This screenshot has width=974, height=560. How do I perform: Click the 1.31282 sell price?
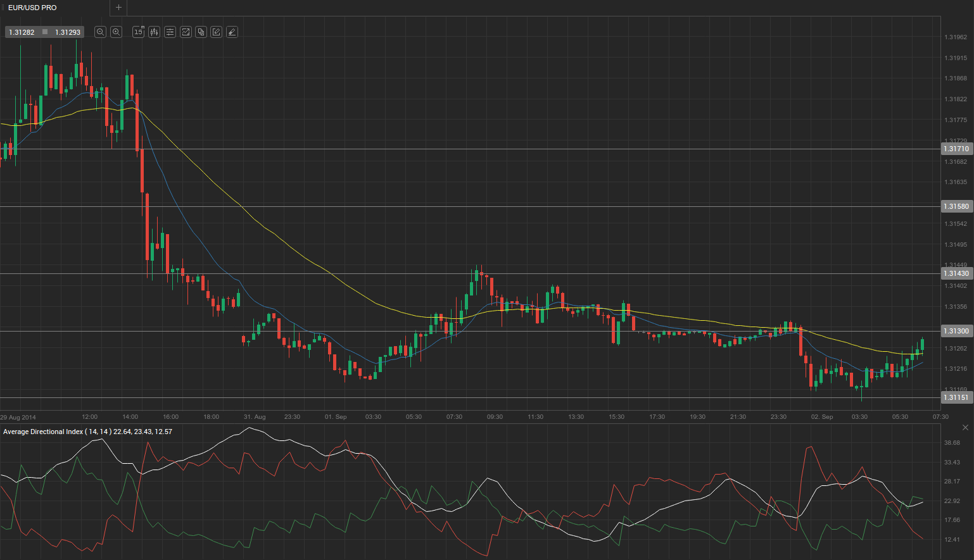coord(22,32)
